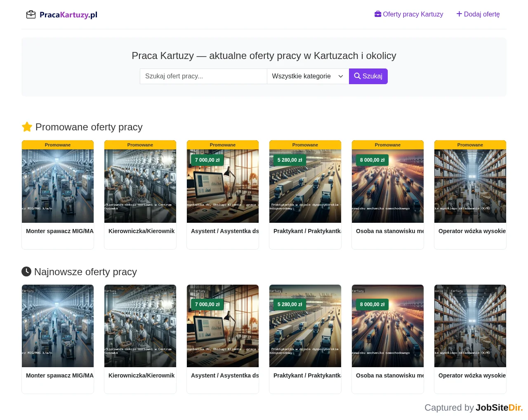Viewport: 528px width, 420px height.
Task: Click newest Praktykant / Praktykantka title
Action: 307,375
